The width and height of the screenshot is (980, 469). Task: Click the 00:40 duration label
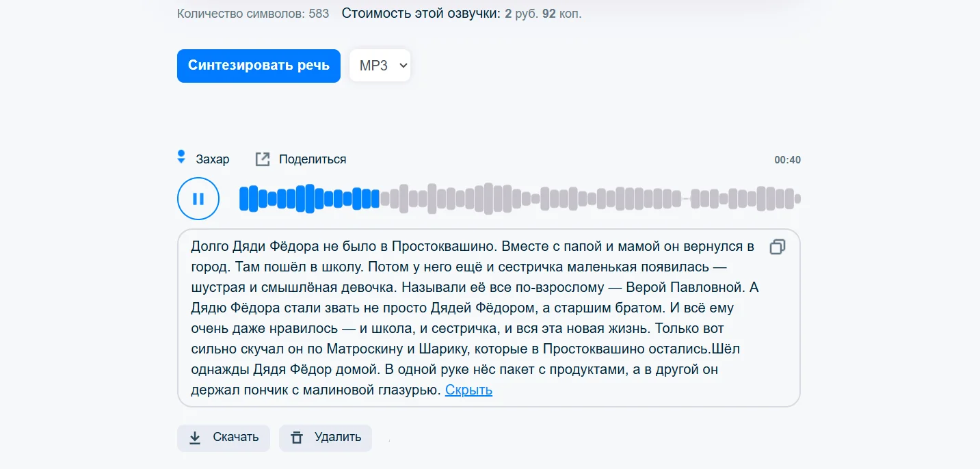787,160
